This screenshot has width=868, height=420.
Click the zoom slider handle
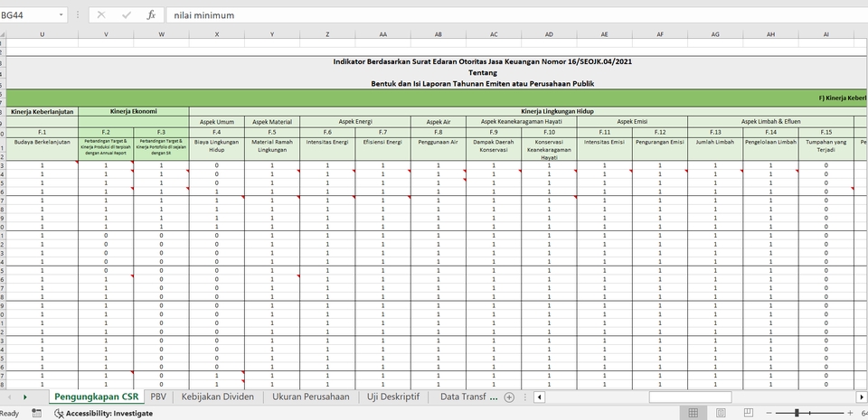point(797,413)
